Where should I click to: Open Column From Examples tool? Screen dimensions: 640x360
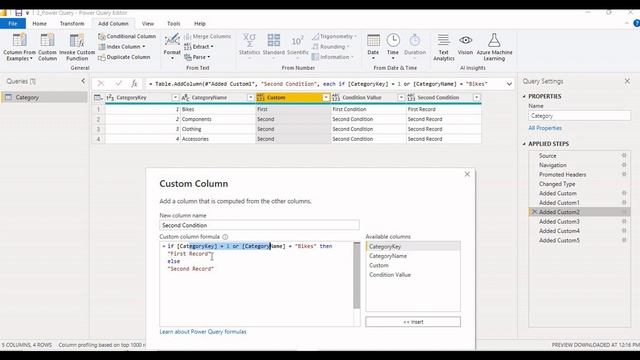point(19,47)
